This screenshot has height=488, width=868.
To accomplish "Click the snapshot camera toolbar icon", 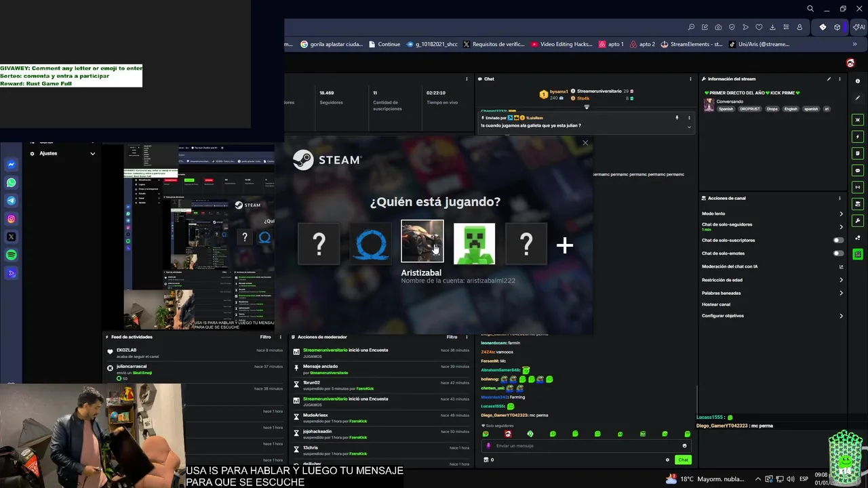I will (x=718, y=27).
